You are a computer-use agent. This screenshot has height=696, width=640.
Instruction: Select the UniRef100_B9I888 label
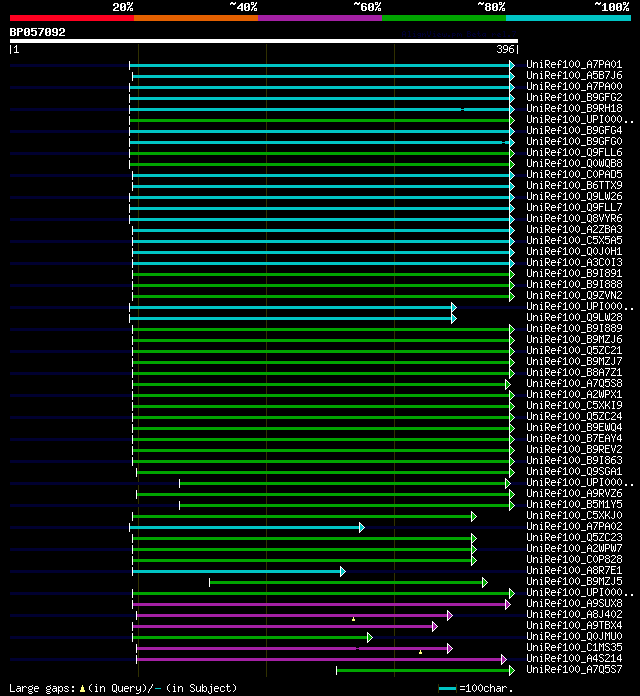(574, 285)
